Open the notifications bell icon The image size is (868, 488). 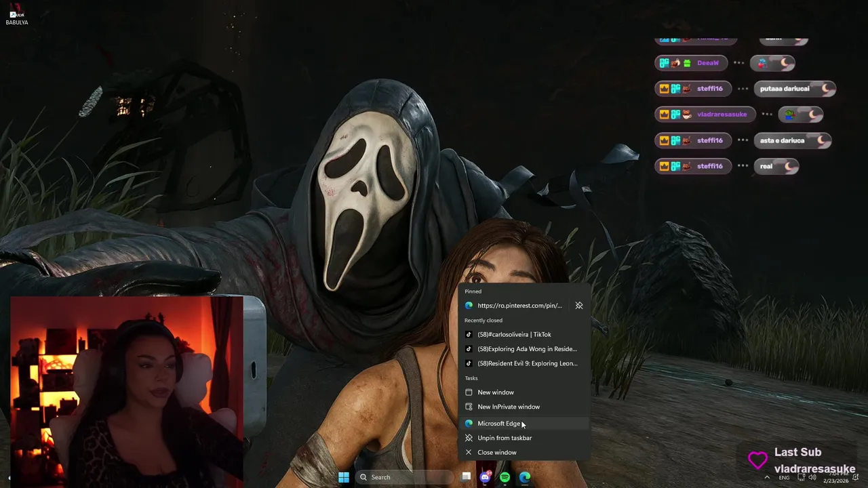pos(856,477)
